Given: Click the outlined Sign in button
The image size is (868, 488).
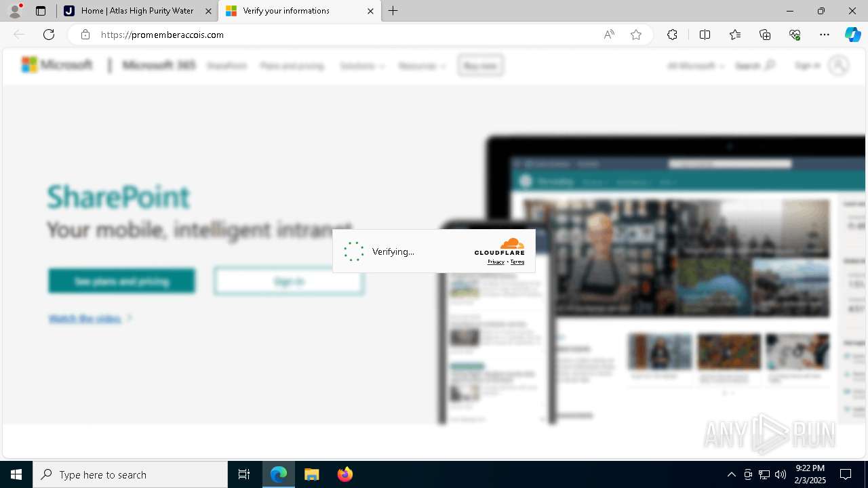Looking at the screenshot, I should tap(289, 281).
